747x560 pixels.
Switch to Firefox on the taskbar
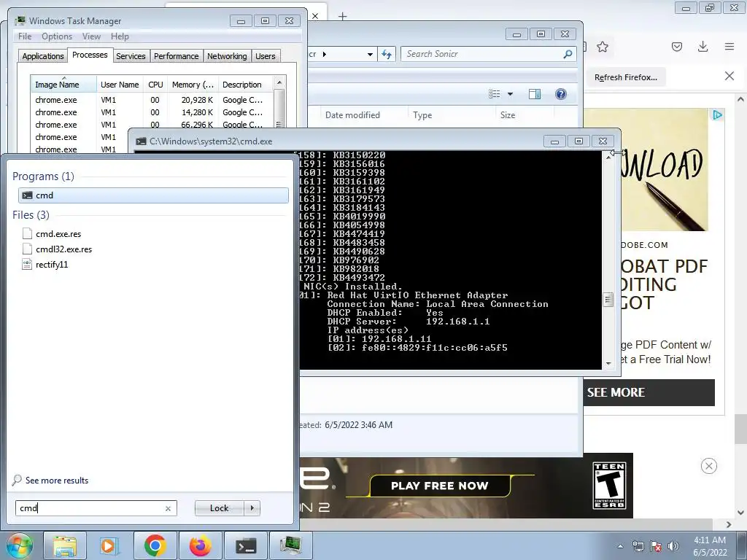[x=200, y=545]
